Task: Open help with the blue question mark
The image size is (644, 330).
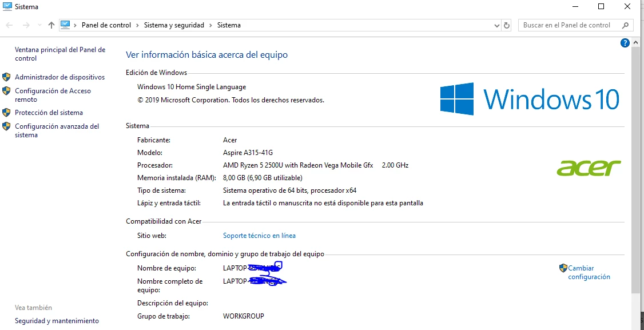Action: tap(625, 43)
